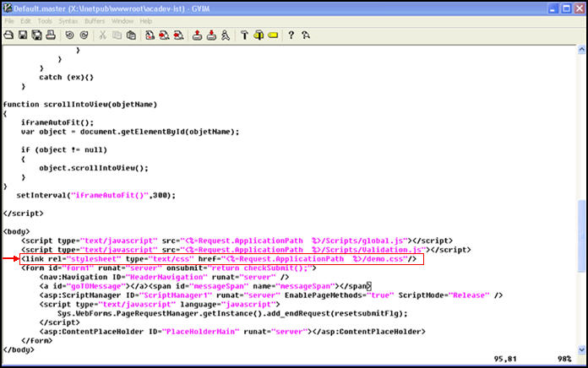
Task: Print the document using printer icon
Action: (x=50, y=35)
